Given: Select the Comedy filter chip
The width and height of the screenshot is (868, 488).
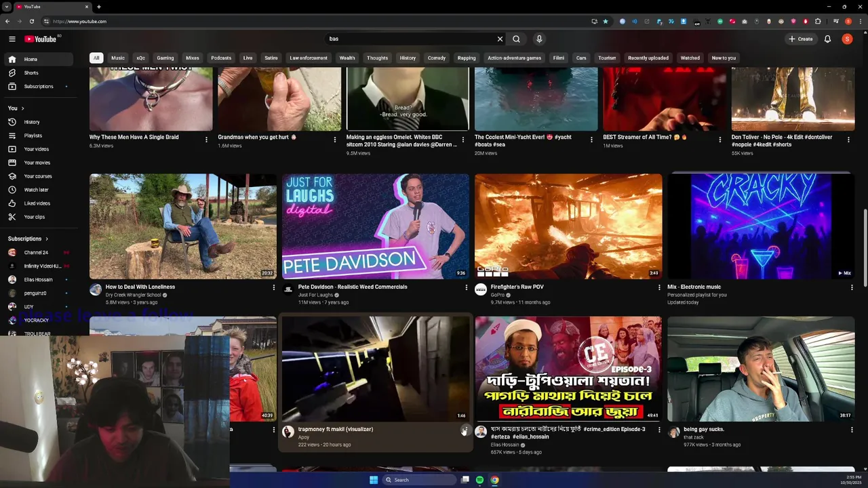Looking at the screenshot, I should (x=437, y=58).
